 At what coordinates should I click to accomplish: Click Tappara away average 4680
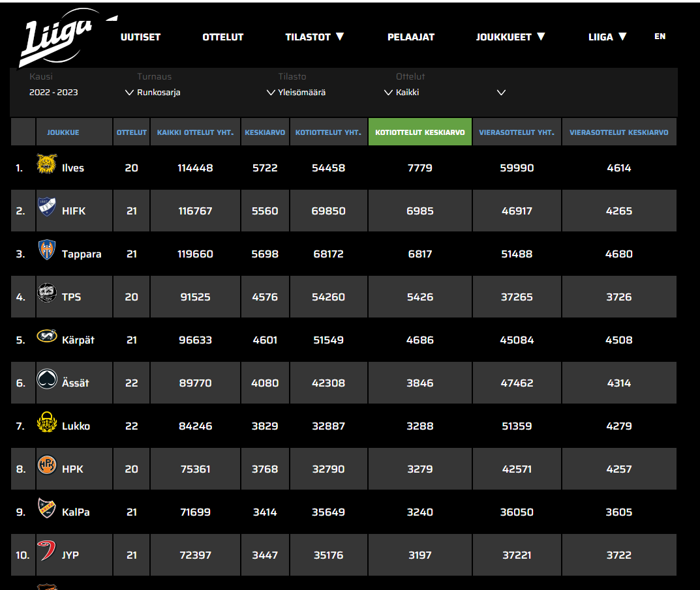[x=618, y=254]
